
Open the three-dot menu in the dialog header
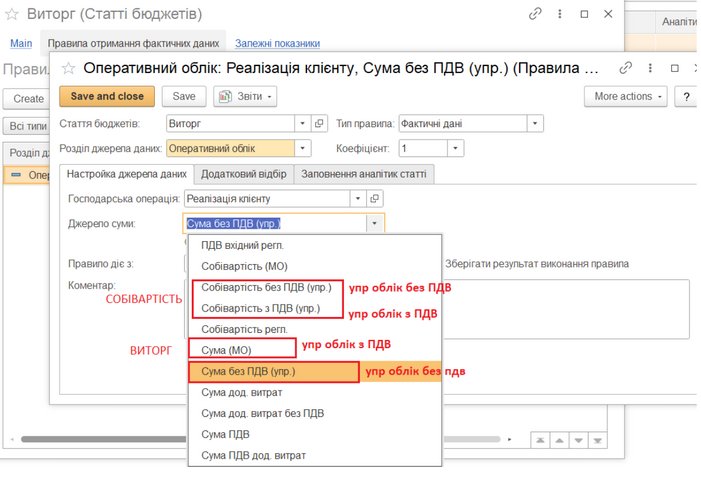pyautogui.click(x=651, y=67)
